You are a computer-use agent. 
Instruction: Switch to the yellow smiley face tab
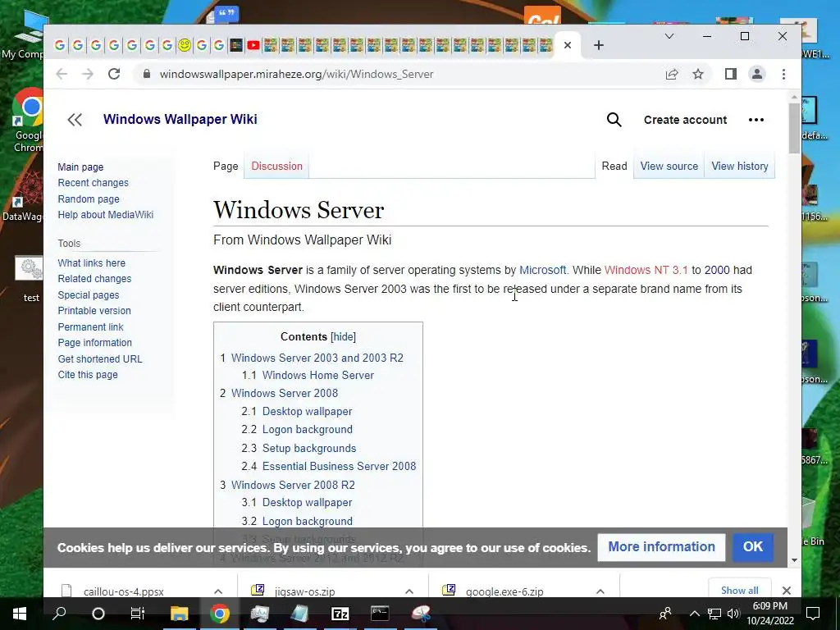[185, 46]
